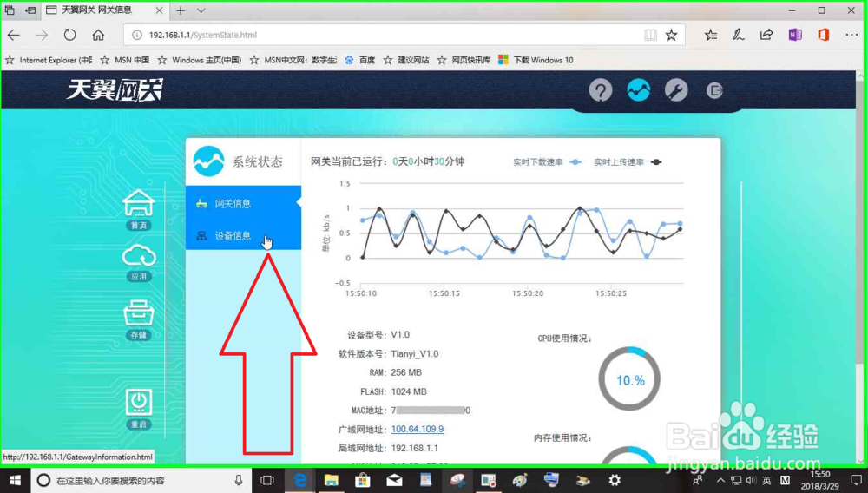Open the Action Center notification icon
The width and height of the screenshot is (868, 493).
click(857, 480)
